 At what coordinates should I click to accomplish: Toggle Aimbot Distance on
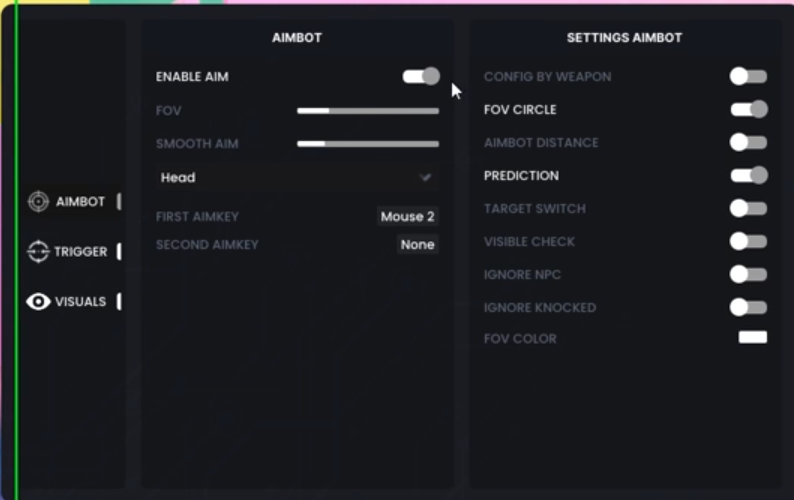pyautogui.click(x=748, y=142)
